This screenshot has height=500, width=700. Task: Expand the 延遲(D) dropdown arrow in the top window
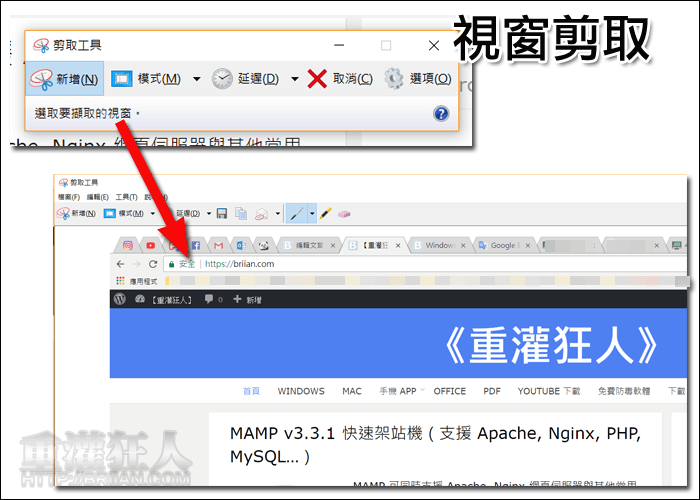tap(295, 79)
